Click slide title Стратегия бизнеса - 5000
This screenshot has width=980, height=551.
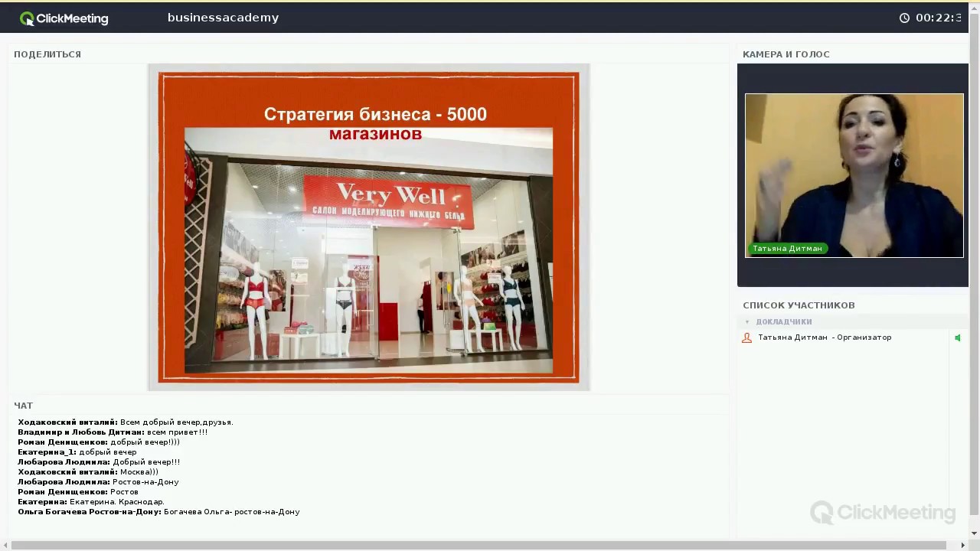click(375, 114)
